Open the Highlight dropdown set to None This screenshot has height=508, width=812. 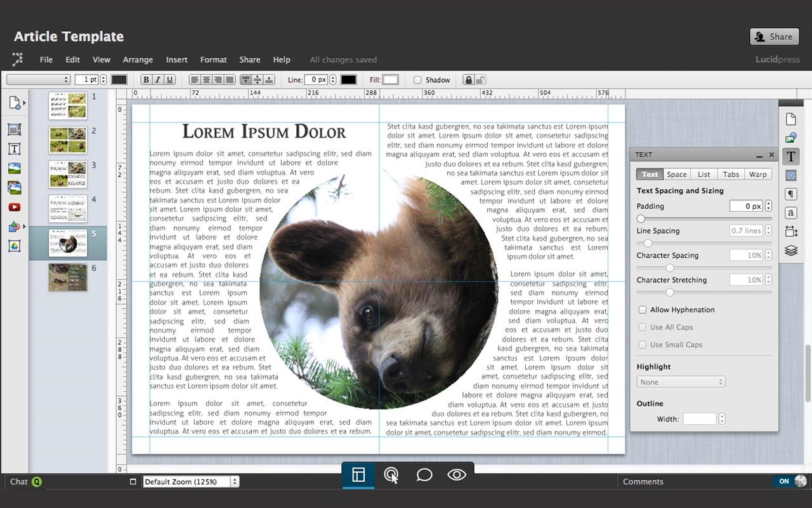(x=681, y=382)
